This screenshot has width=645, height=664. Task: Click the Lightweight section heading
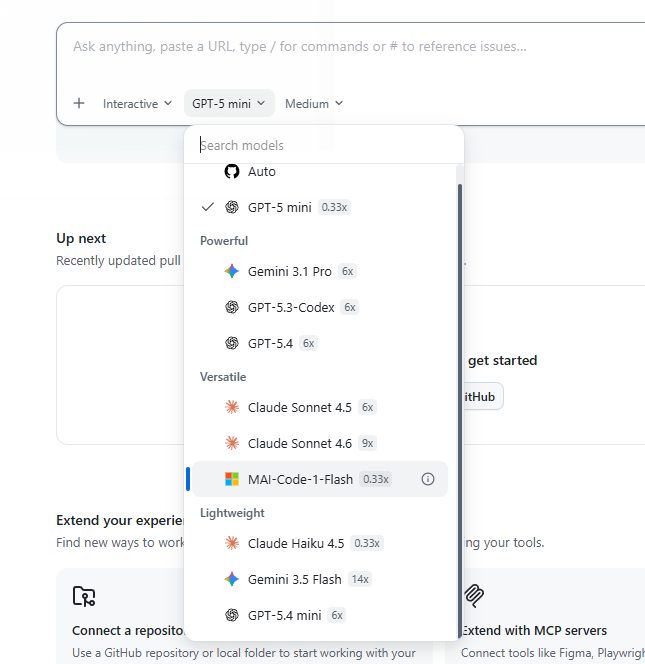click(232, 512)
